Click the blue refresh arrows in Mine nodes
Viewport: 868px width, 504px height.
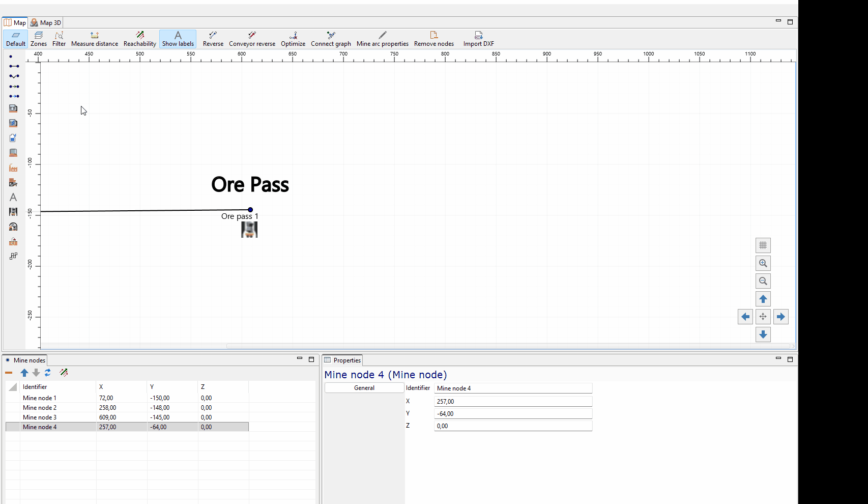pyautogui.click(x=48, y=373)
